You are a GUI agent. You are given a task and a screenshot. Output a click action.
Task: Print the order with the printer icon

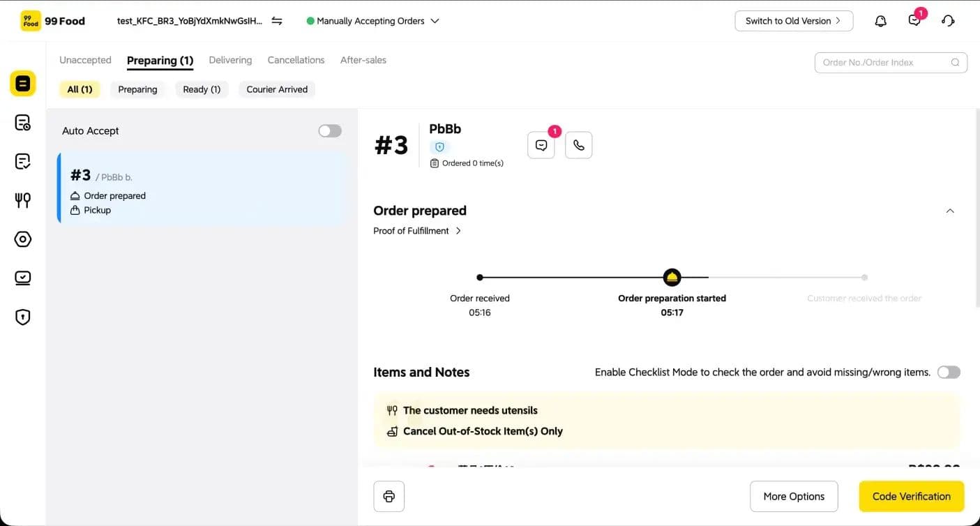click(x=389, y=496)
